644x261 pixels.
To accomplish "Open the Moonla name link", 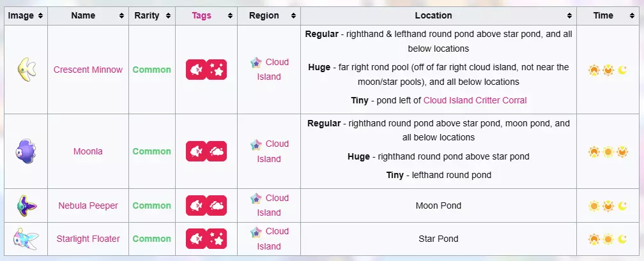I will [x=88, y=151].
